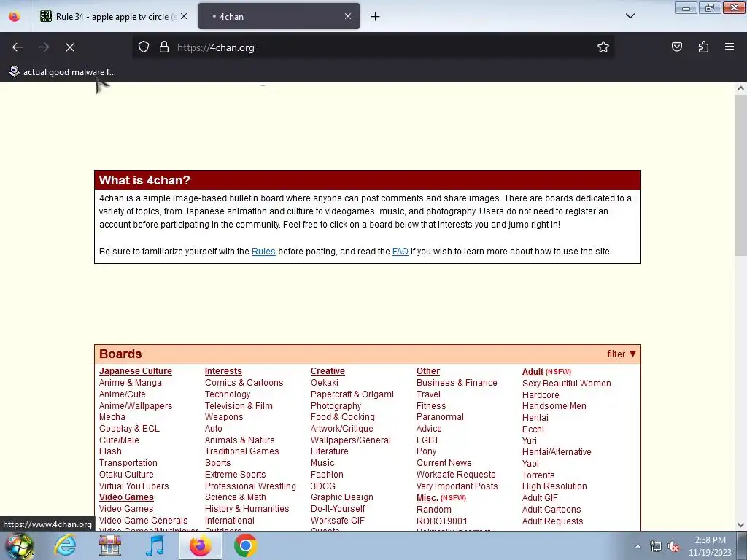This screenshot has height=560, width=747.
Task: Open the music note taskbar app
Action: pyautogui.click(x=155, y=545)
